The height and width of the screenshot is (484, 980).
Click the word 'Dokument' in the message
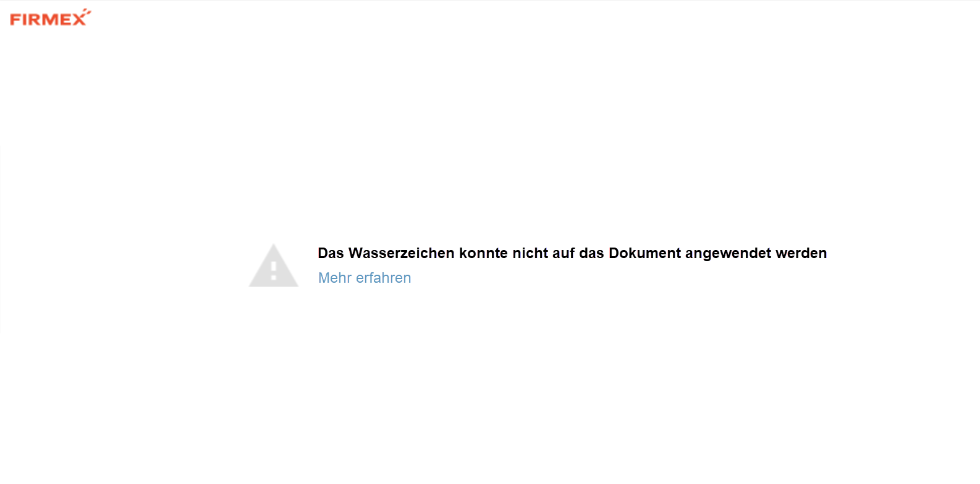[x=645, y=253]
